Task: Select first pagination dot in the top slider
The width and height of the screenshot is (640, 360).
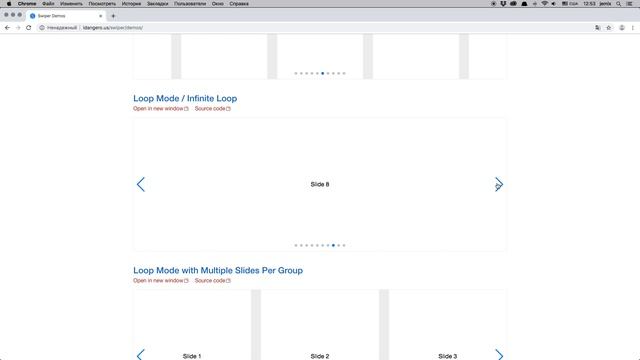Action: click(296, 73)
